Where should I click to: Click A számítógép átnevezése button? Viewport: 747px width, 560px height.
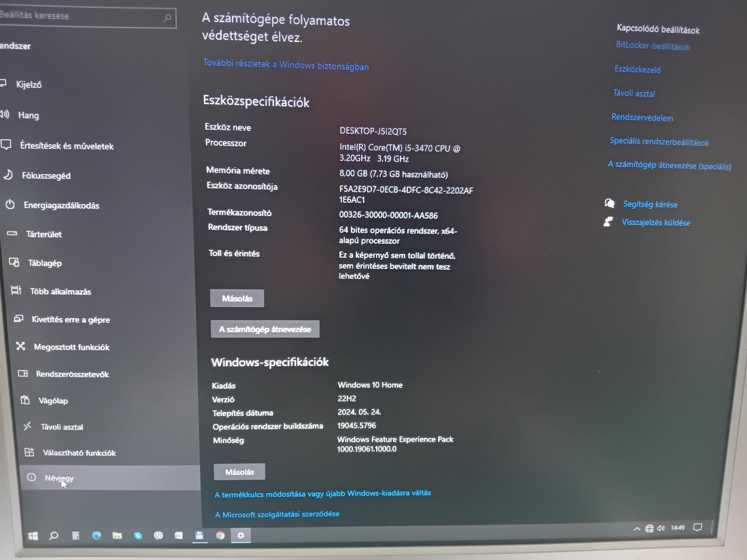point(265,329)
